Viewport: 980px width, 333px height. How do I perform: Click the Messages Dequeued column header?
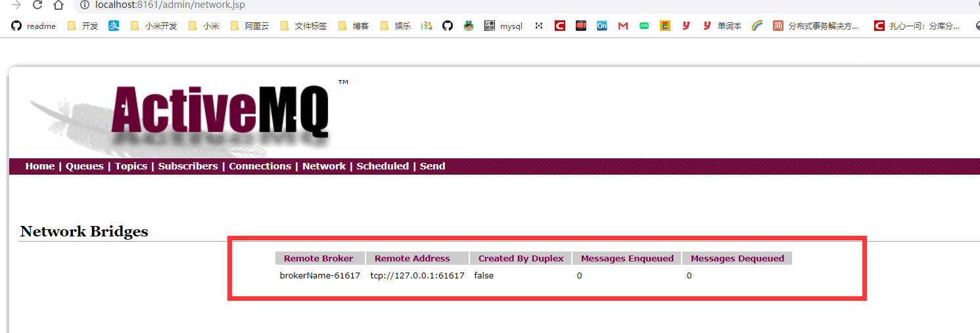(737, 258)
